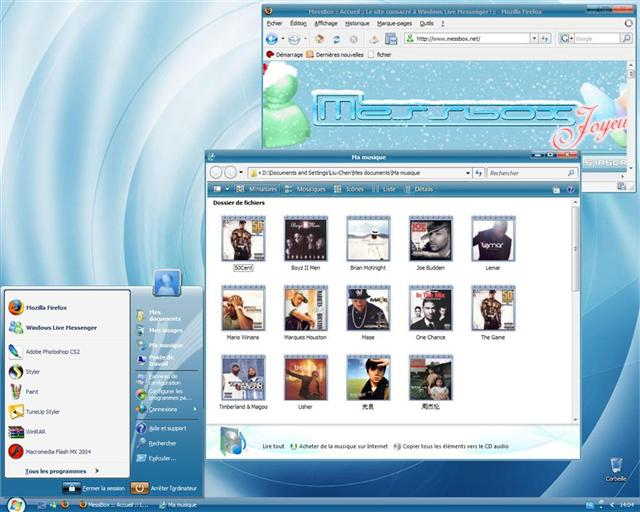
Task: Click Lire tout in the music pane
Action: point(273,446)
